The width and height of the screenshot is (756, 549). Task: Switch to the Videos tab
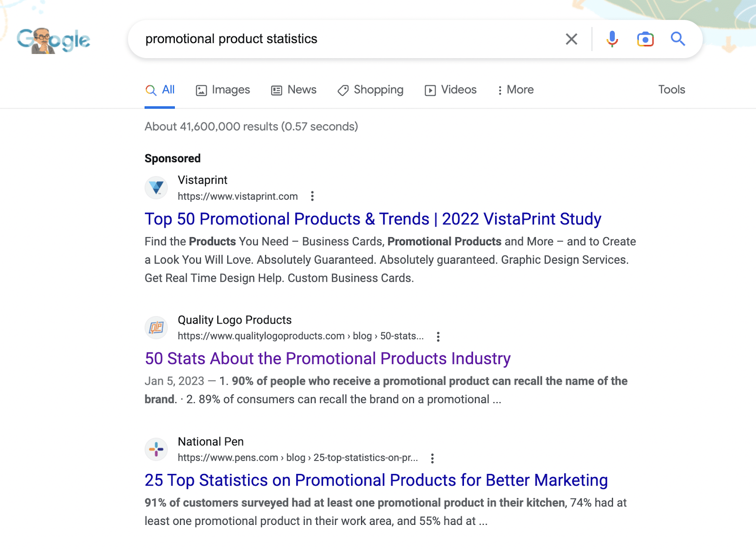450,90
